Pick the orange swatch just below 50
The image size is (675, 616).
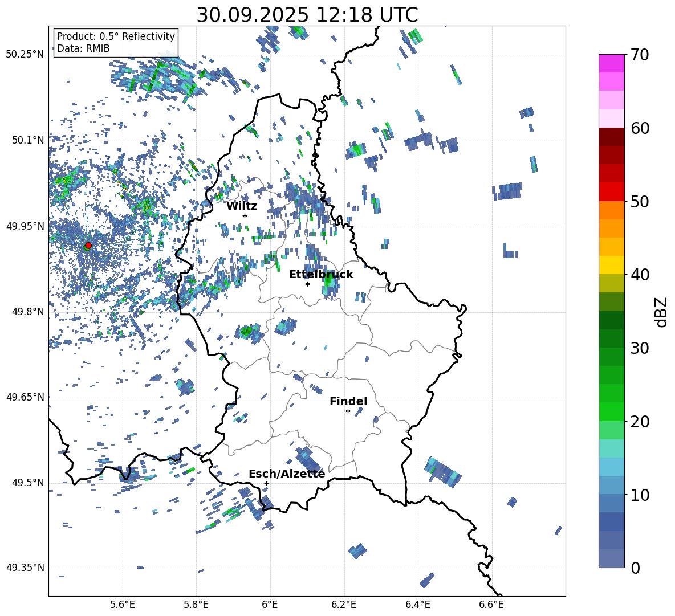coord(611,210)
